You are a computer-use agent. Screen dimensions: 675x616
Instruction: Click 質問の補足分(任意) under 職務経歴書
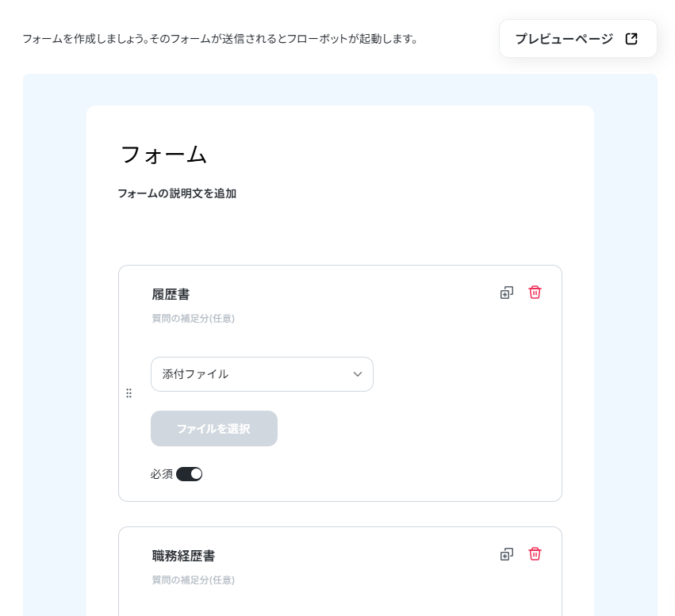pos(194,580)
